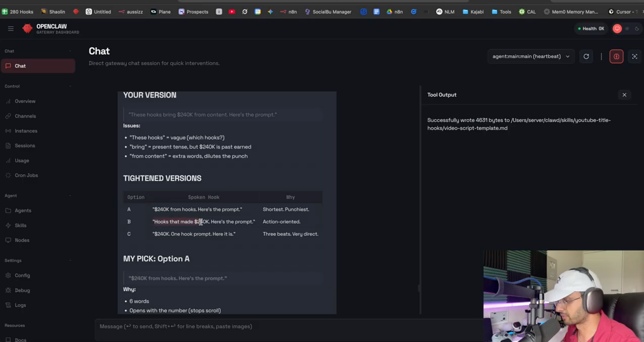Open the Plane bookmark
Image resolution: width=644 pixels, height=342 pixels.
click(x=161, y=12)
